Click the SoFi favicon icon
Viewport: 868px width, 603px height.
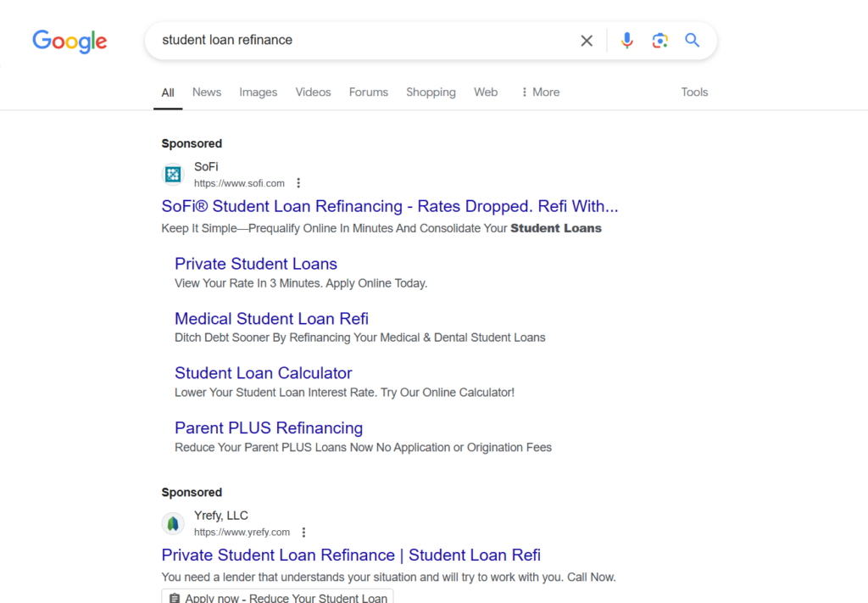(x=173, y=175)
